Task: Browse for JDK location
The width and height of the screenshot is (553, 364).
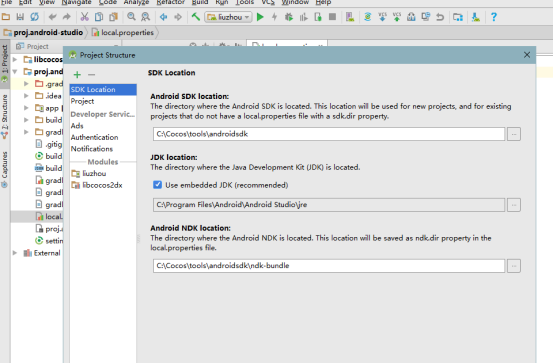Action: pos(514,205)
